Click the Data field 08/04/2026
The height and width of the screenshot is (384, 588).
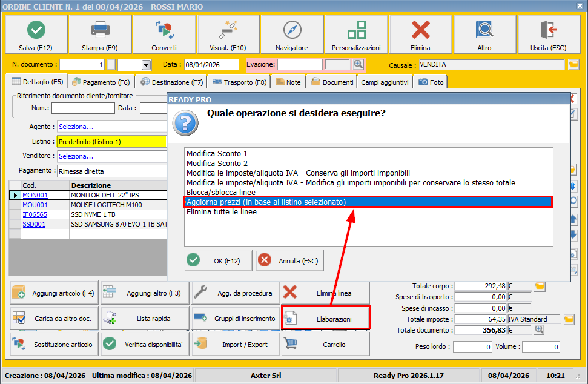pyautogui.click(x=211, y=64)
